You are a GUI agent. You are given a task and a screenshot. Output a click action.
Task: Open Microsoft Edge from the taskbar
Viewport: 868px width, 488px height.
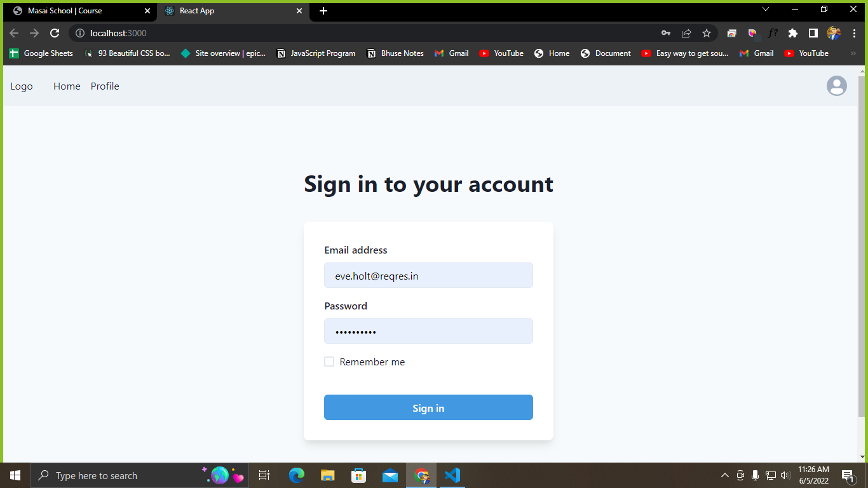click(x=297, y=475)
